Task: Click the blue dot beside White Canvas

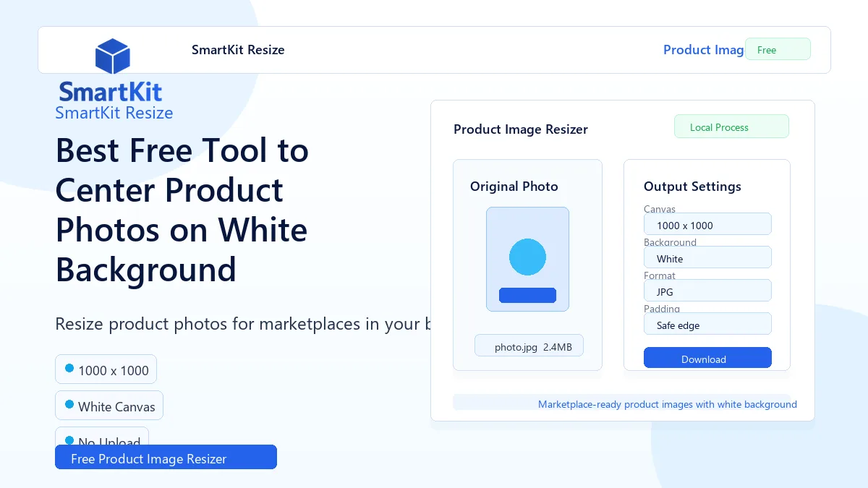Action: [x=69, y=404]
